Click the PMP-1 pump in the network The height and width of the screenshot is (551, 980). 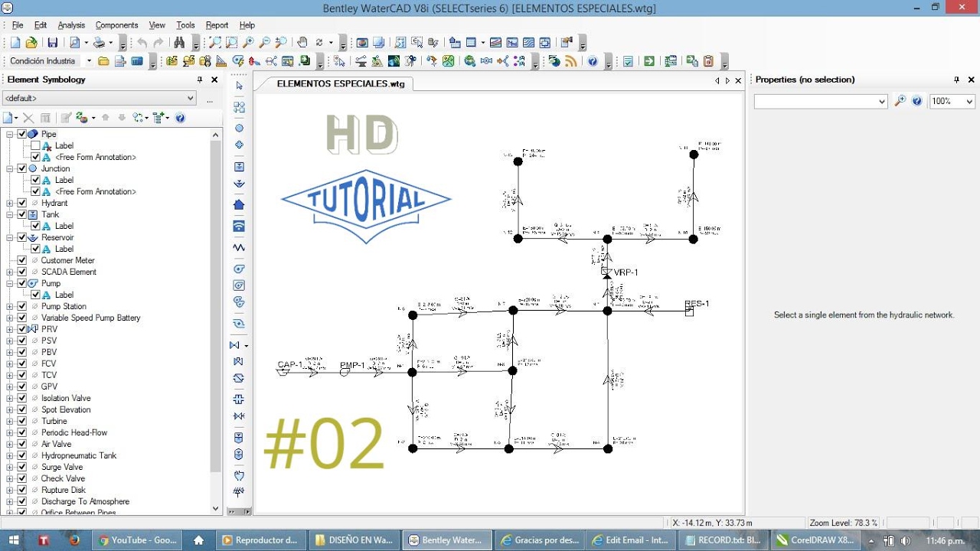pyautogui.click(x=345, y=372)
